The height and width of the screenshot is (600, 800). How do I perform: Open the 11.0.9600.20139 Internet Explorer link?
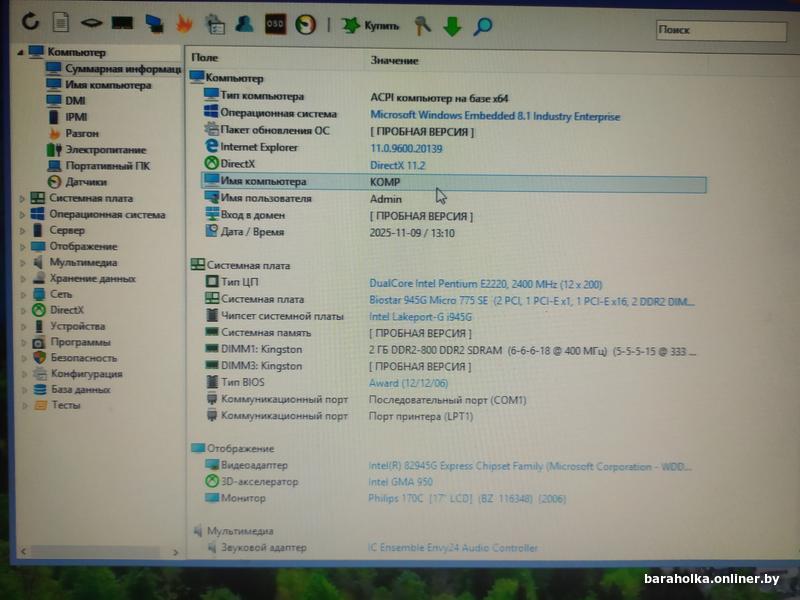tap(406, 148)
